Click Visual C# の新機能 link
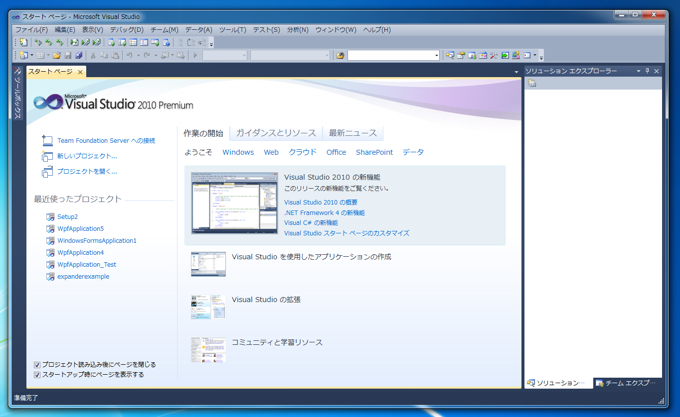The image size is (680, 417). click(311, 223)
